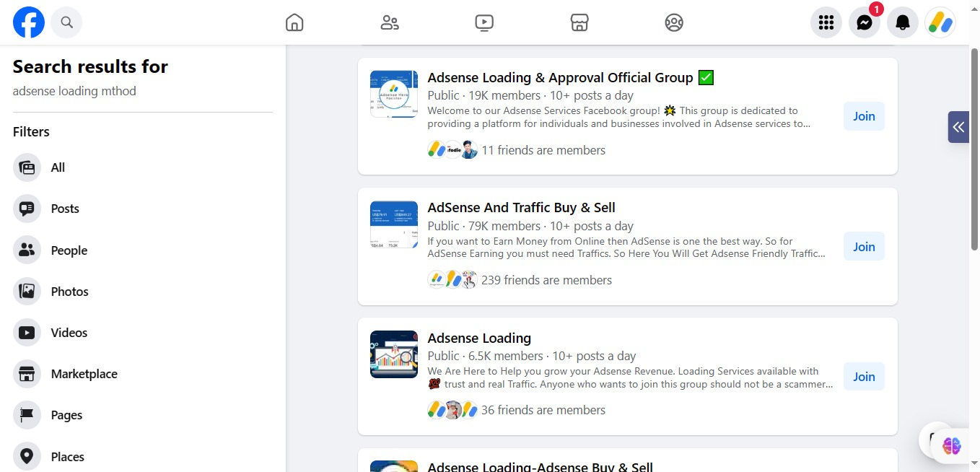Click 'Public · 79K members' info line
Image resolution: width=980 pixels, height=472 pixels.
pyautogui.click(x=530, y=226)
